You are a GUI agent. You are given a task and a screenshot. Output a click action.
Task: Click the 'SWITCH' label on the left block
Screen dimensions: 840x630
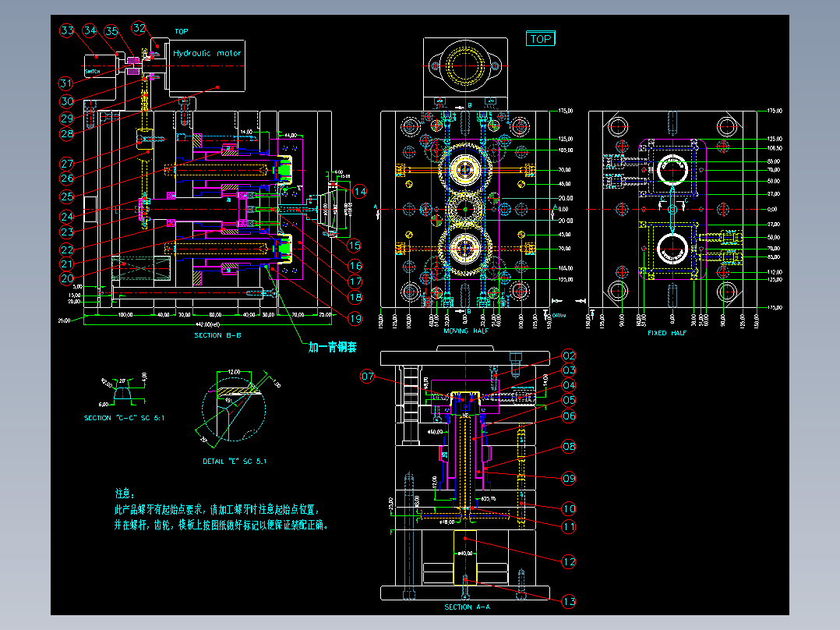coord(93,71)
